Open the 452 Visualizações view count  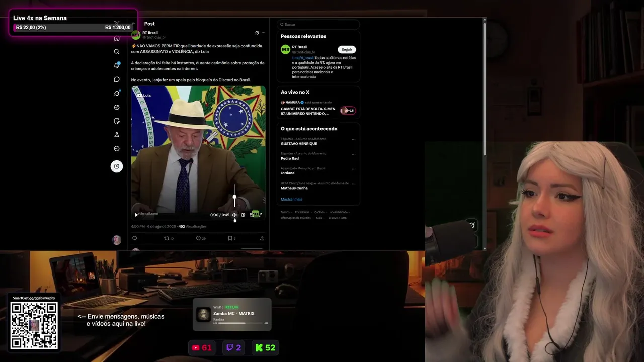(192, 226)
